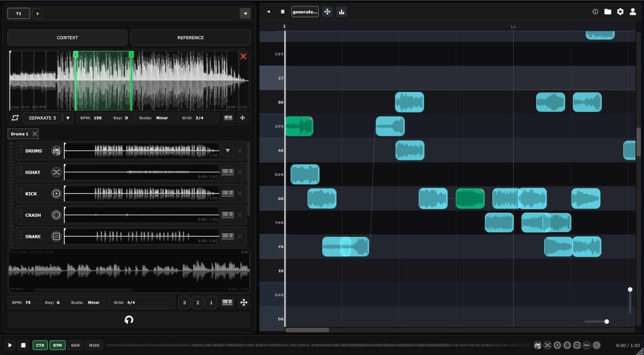644x355 pixels.
Task: Toggle wave-shaped filter icon in bottom bar
Action: [587, 345]
